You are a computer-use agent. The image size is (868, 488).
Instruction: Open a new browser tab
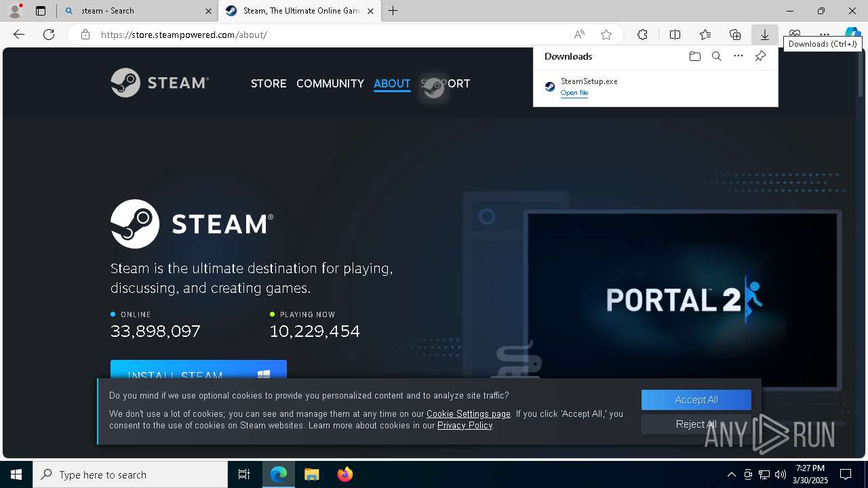click(x=393, y=11)
